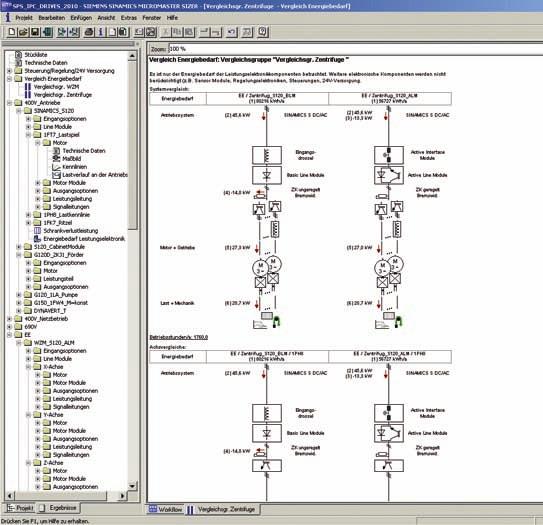Expand the Steuerung/Regelung/24V Versorgung node
Screen dimensions: 543x525
coord(9,71)
